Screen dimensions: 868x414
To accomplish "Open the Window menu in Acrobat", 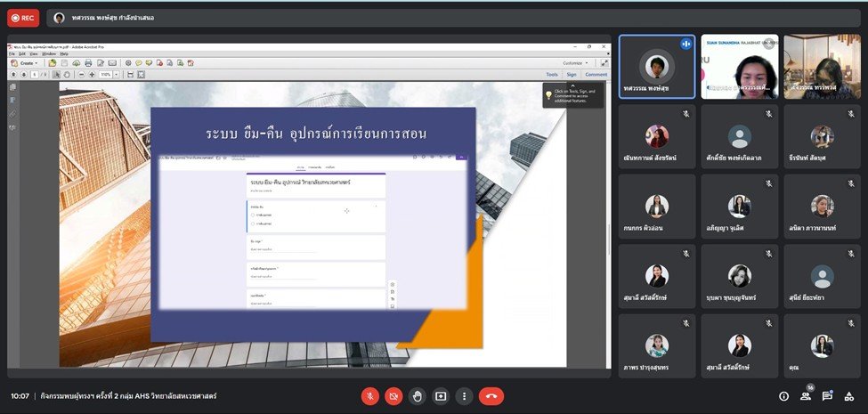I will (49, 53).
